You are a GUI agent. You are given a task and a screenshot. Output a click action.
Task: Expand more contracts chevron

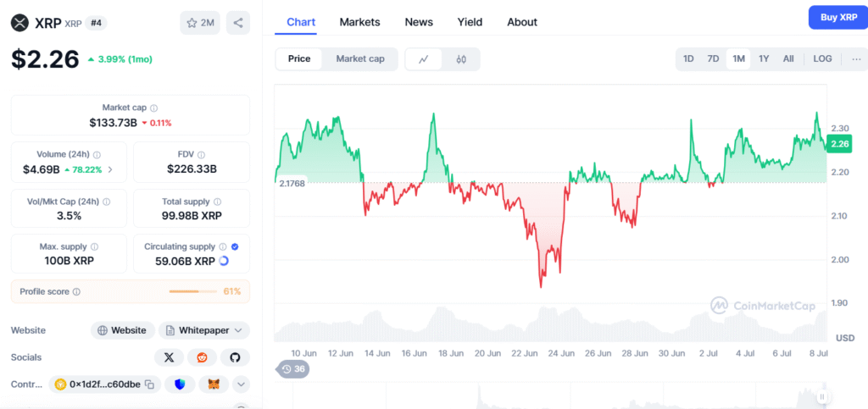coord(241,384)
